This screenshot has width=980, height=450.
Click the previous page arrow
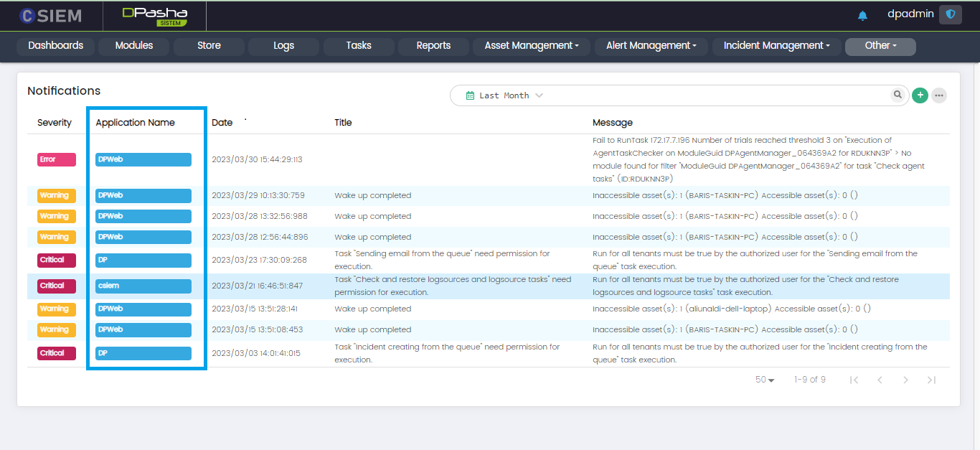pos(880,380)
